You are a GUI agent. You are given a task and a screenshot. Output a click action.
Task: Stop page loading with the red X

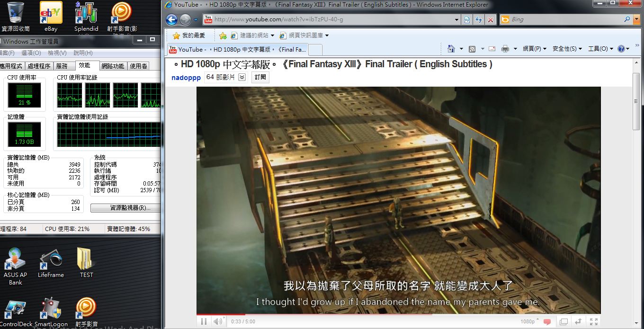[x=491, y=19]
